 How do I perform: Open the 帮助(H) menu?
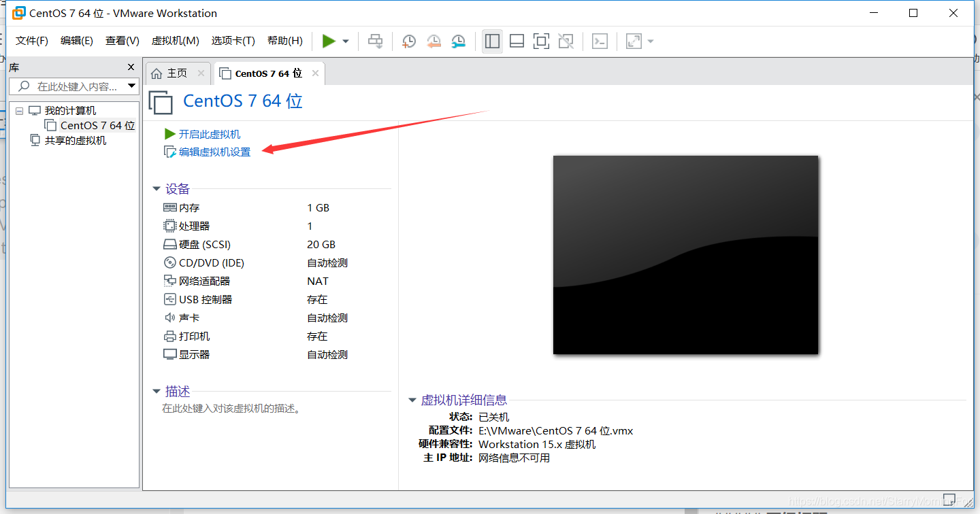(x=285, y=41)
